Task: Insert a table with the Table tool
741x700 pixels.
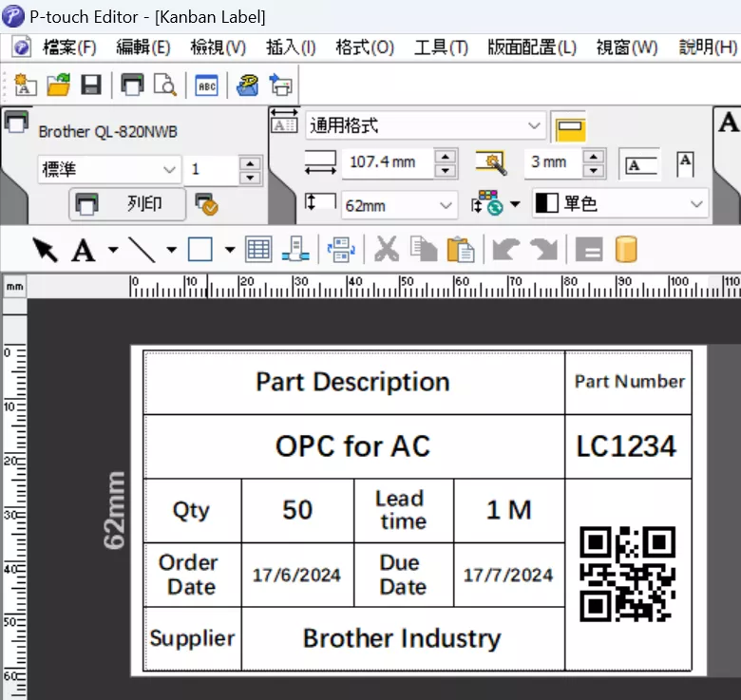Action: click(x=258, y=250)
